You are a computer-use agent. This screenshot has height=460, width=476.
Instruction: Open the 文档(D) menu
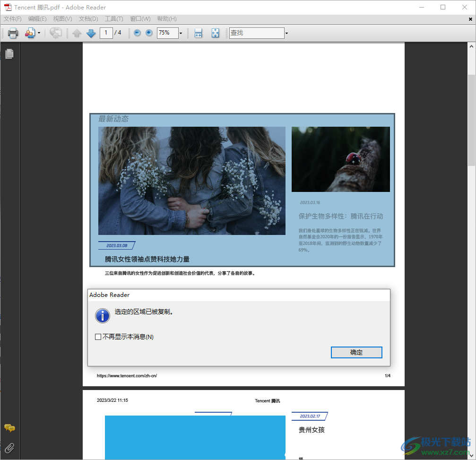[88, 19]
